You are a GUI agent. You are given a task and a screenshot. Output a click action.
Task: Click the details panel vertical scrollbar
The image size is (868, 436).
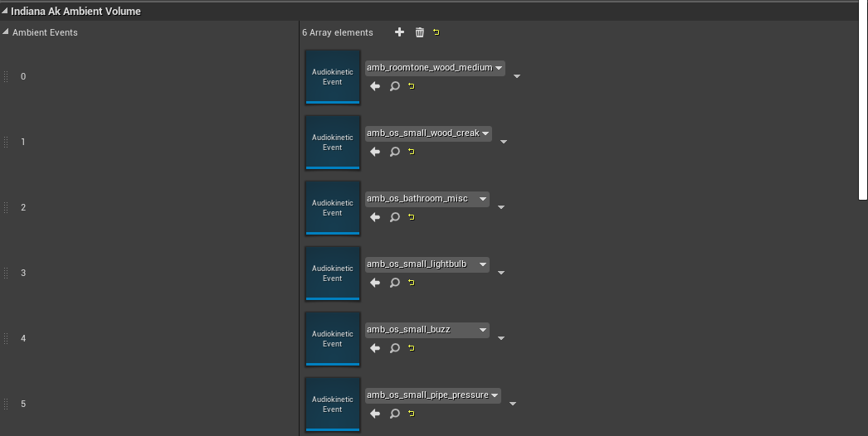862,100
